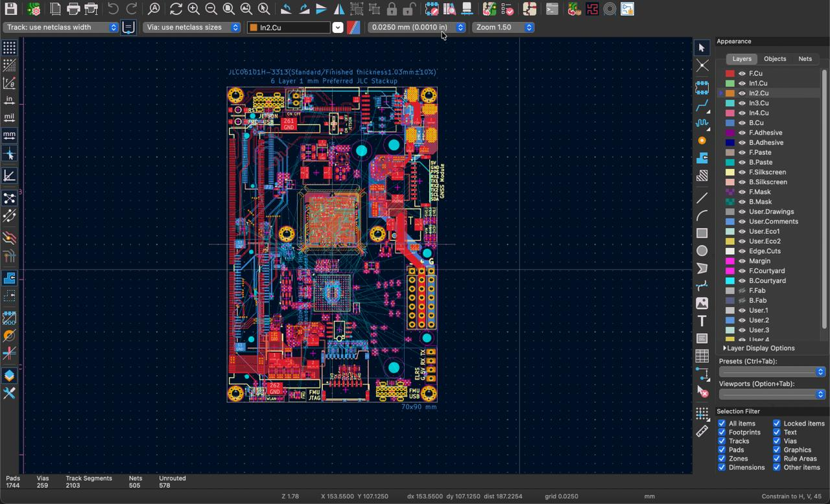Viewport: 830px width, 504px height.
Task: Uncheck Locked items in Selection Filter
Action: tap(776, 424)
